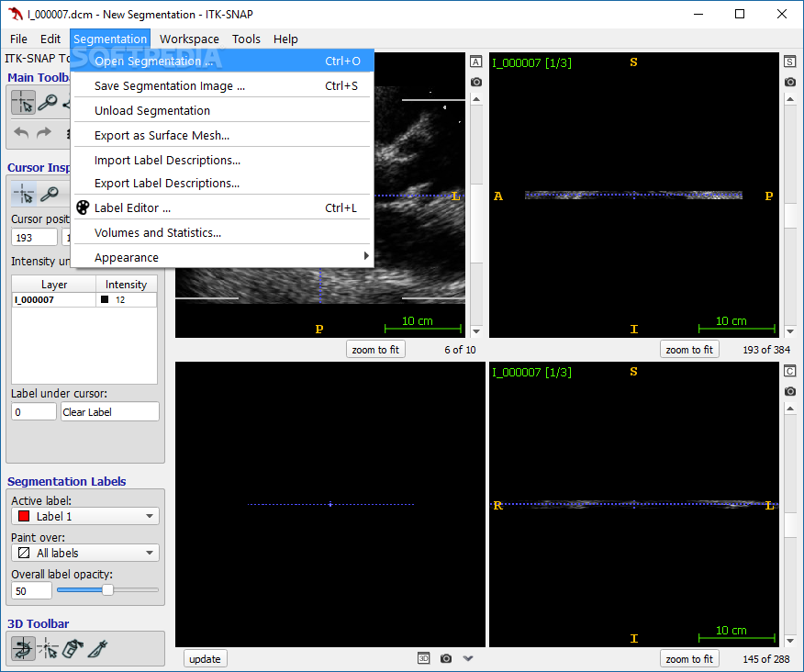The width and height of the screenshot is (804, 672).
Task: Click zoom to fit under sagittal view
Action: 689,350
